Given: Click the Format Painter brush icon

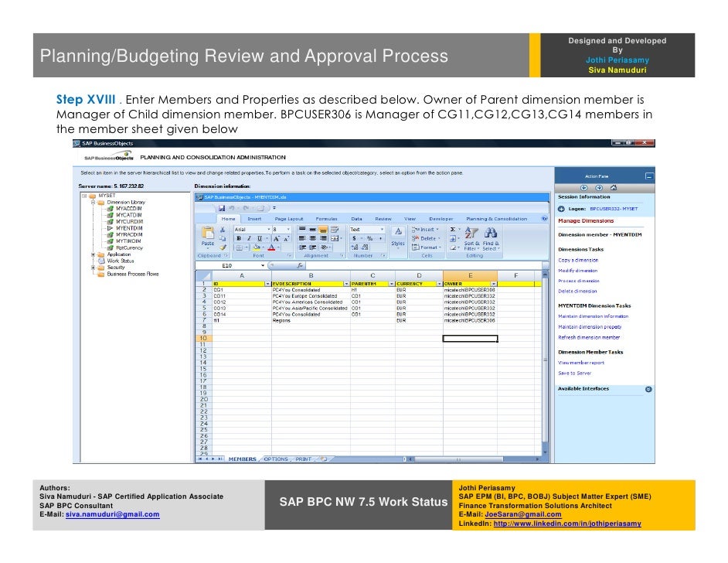Looking at the screenshot, I should [223, 247].
